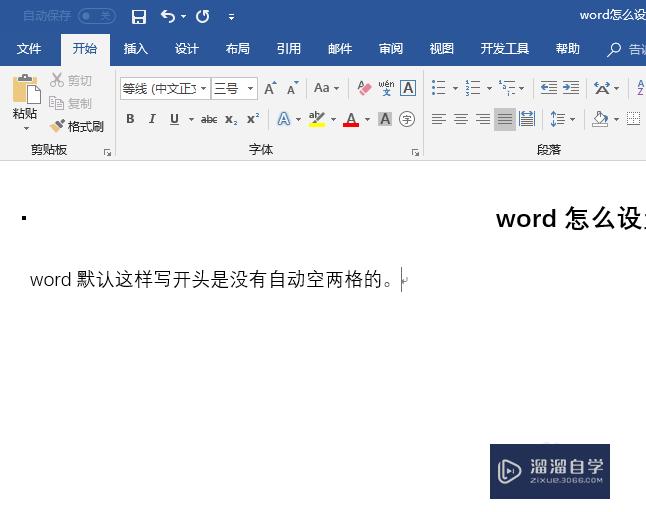Click the Numbering list icon
Viewport: 646px width, 512px height.
point(473,88)
